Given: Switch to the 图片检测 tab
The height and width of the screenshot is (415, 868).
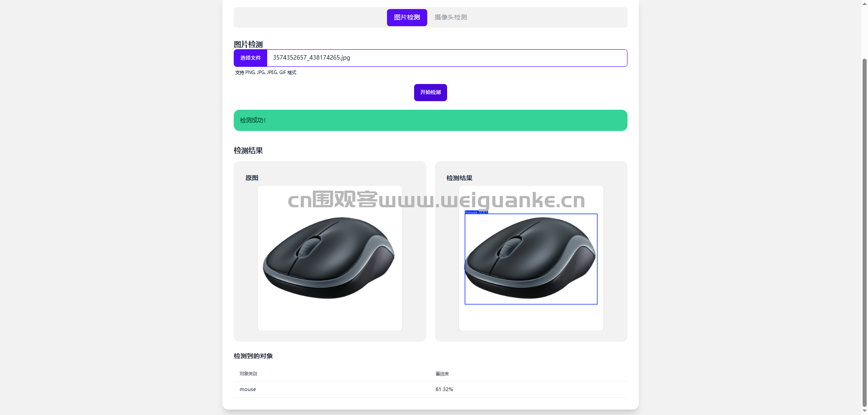Looking at the screenshot, I should (407, 18).
